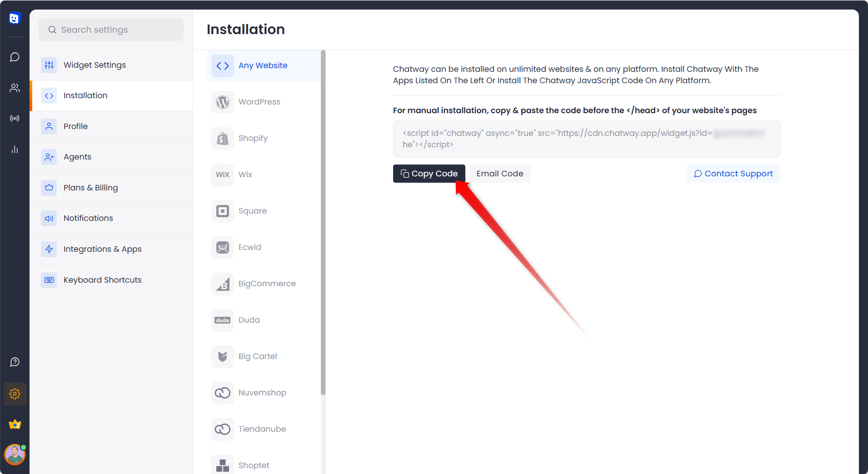Image resolution: width=868 pixels, height=474 pixels.
Task: Open Integrations & Apps label
Action: 103,249
